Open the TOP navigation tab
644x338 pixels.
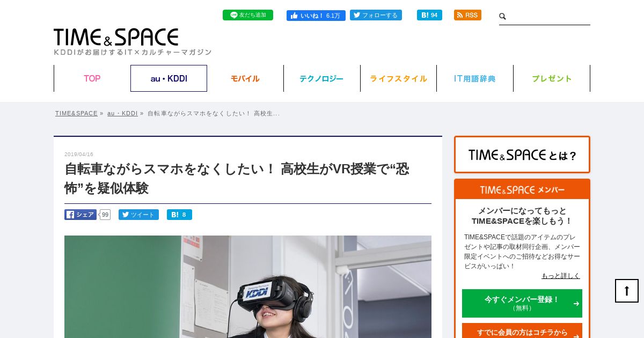click(x=92, y=78)
